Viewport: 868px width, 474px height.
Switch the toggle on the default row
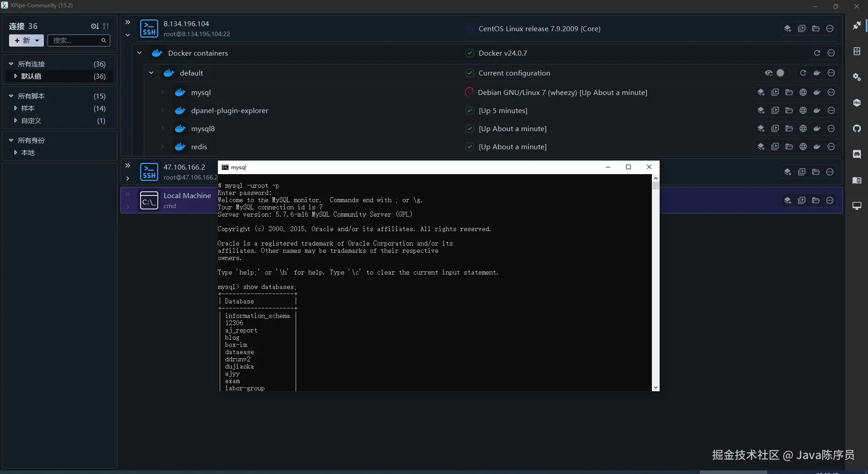[782, 73]
